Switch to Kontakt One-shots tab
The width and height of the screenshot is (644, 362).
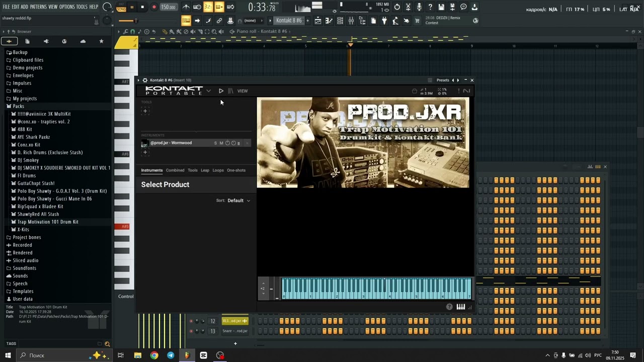pos(236,170)
